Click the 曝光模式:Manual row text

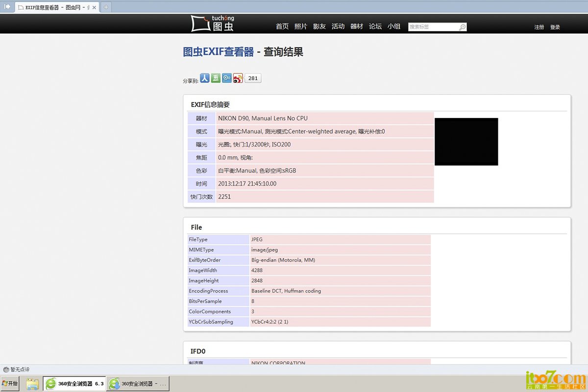(x=301, y=131)
